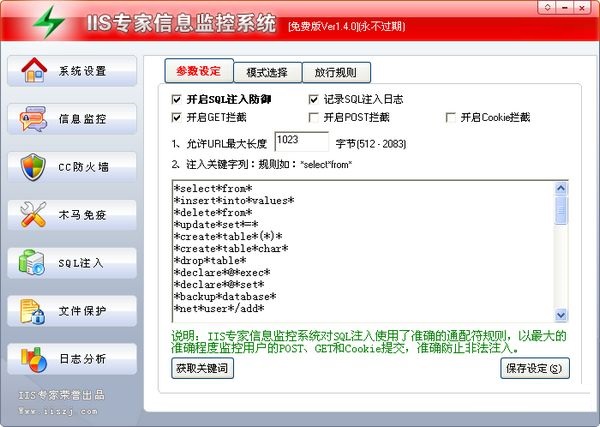The width and height of the screenshot is (600, 427).
Task: Open the 日志分析 chart icon
Action: pos(34,359)
